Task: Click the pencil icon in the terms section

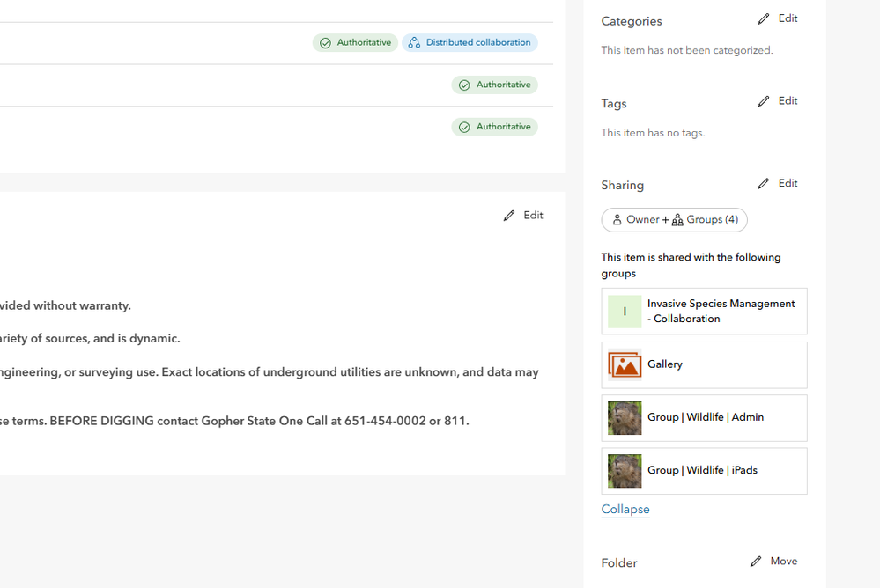Action: [x=509, y=216]
